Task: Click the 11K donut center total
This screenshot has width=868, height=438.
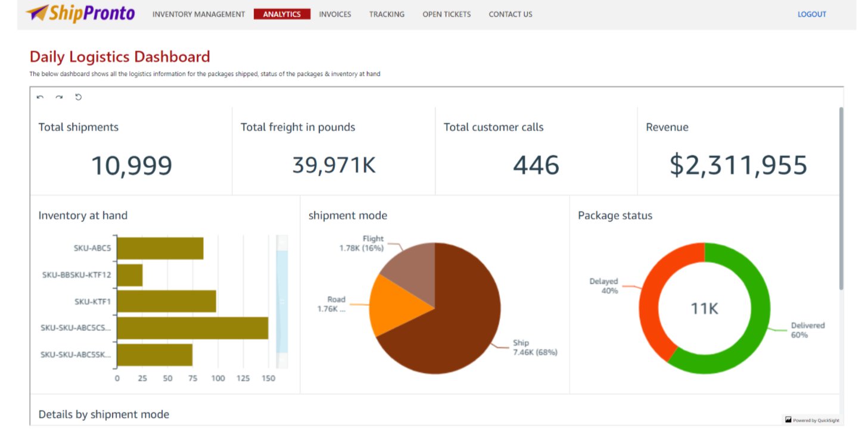Action: 705,308
